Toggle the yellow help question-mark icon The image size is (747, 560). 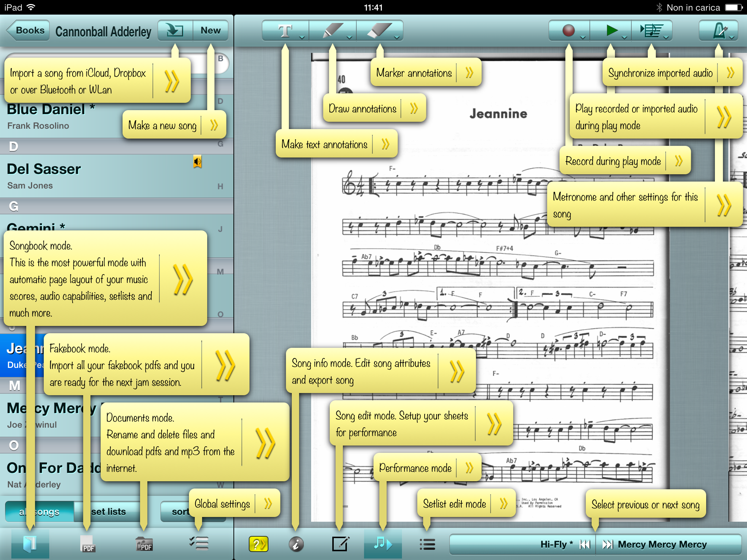(x=258, y=544)
